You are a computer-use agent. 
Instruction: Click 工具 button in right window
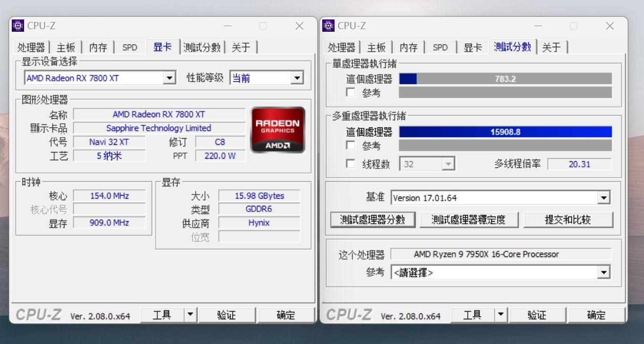[472, 315]
